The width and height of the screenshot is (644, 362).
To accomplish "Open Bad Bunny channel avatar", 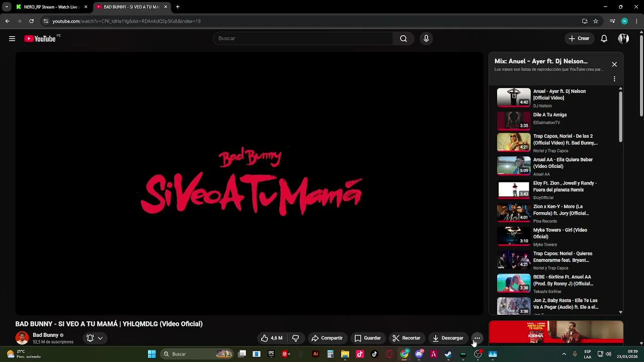I will pyautogui.click(x=22, y=338).
